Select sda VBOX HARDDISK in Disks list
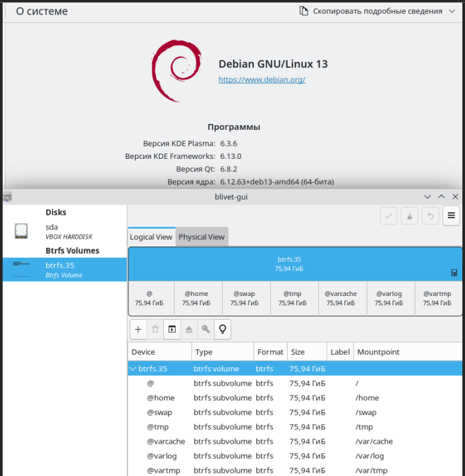The image size is (465, 476). pyautogui.click(x=65, y=231)
